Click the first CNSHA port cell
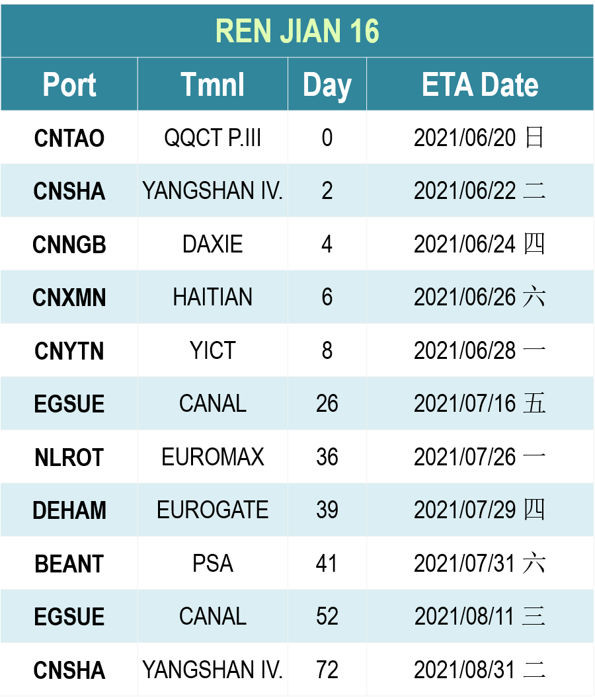 point(69,190)
